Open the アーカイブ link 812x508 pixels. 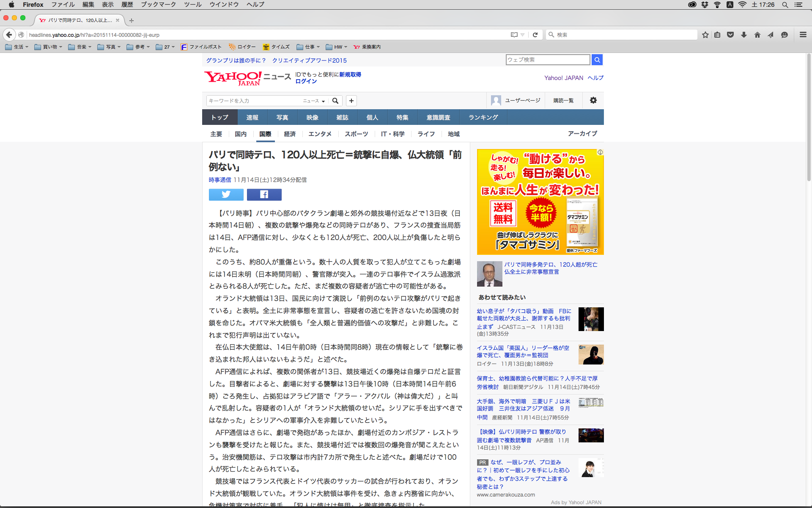pos(582,133)
